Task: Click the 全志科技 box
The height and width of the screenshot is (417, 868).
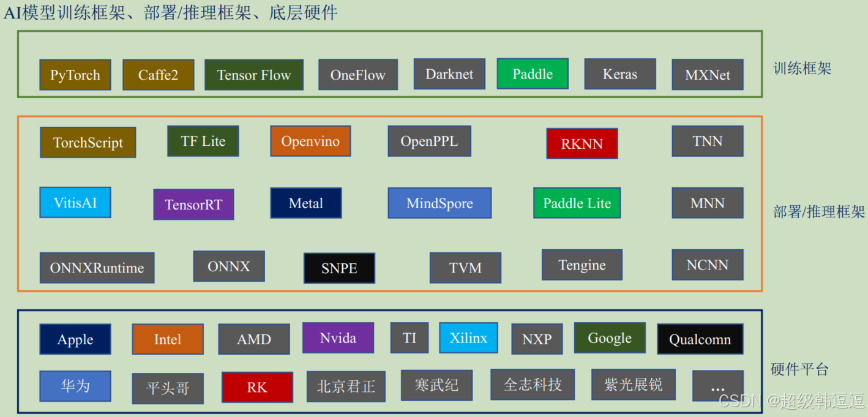Action: point(533,385)
